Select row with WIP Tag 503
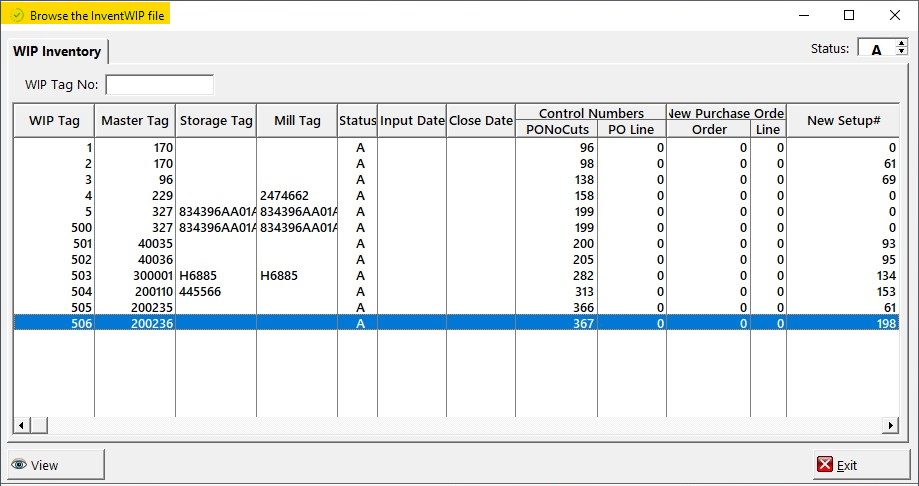This screenshot has width=919, height=486. click(456, 276)
